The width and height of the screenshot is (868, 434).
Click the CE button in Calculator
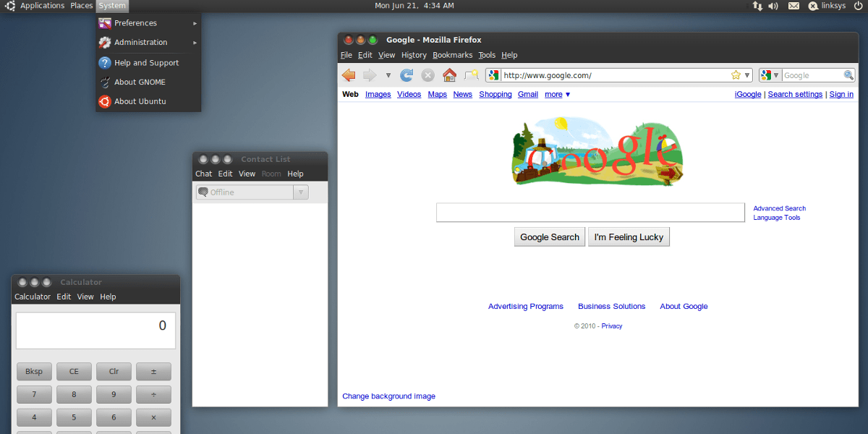pyautogui.click(x=74, y=372)
